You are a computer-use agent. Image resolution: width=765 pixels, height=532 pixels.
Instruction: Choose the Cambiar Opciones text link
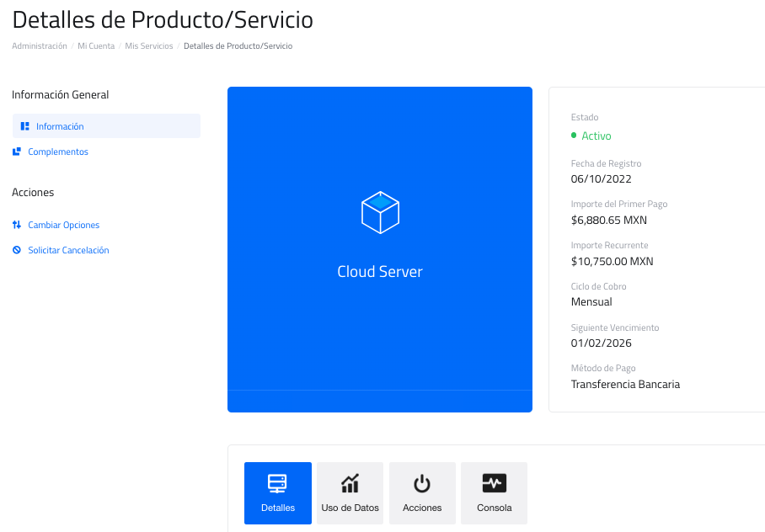click(x=64, y=225)
